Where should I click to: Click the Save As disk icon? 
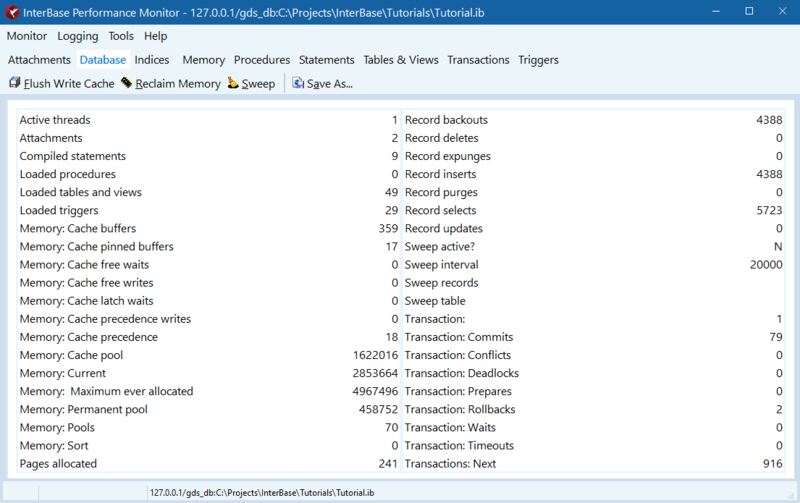(298, 83)
